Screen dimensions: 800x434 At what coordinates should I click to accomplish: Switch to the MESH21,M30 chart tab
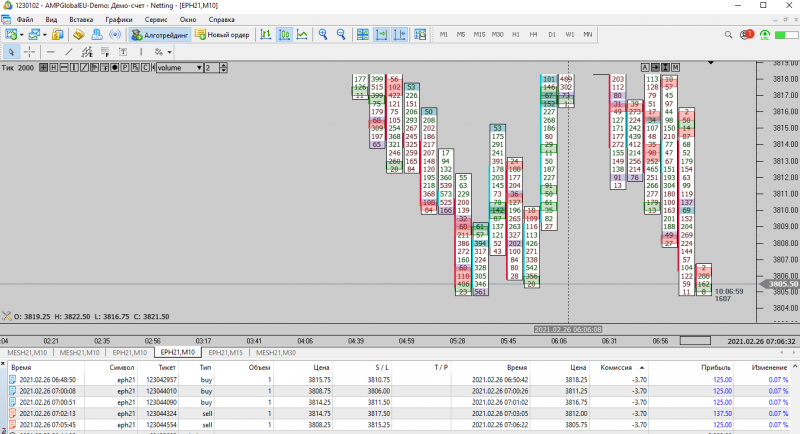(x=276, y=352)
